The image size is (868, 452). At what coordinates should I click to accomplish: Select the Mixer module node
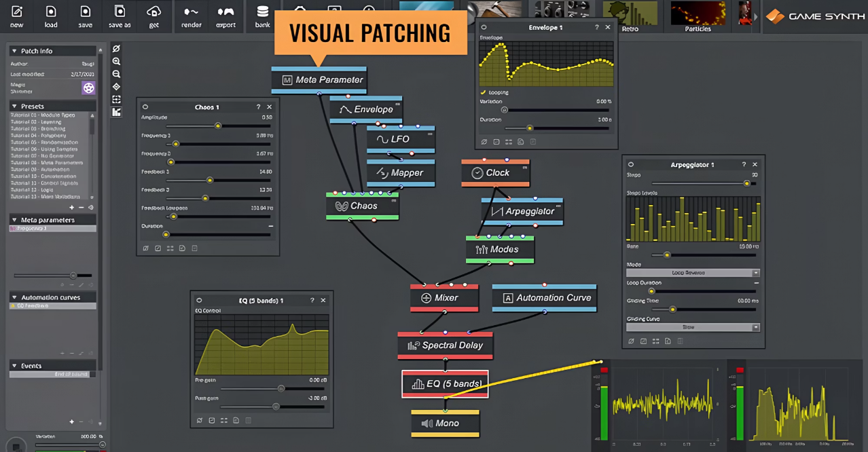[444, 297]
